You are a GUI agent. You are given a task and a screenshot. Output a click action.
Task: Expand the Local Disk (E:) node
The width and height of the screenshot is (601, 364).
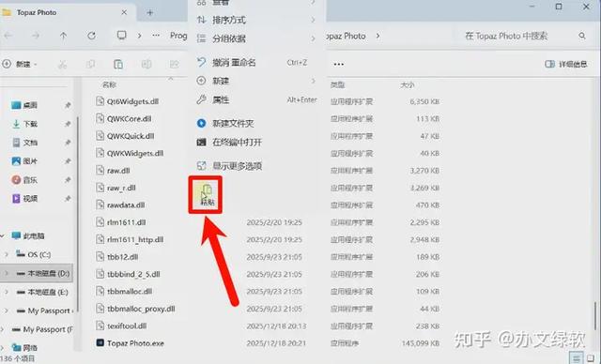click(7, 292)
